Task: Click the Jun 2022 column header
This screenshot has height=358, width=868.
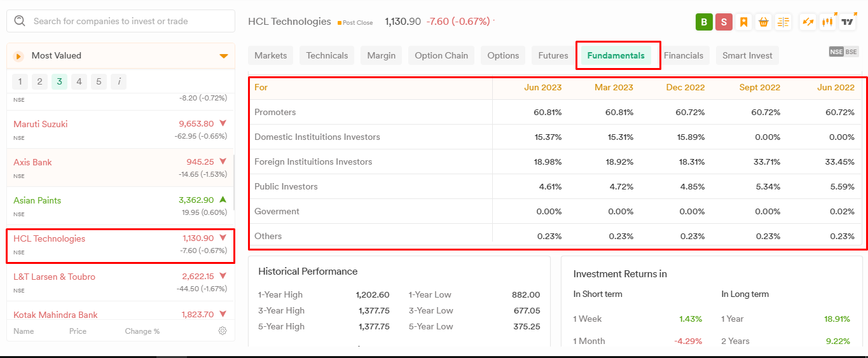Action: point(836,87)
